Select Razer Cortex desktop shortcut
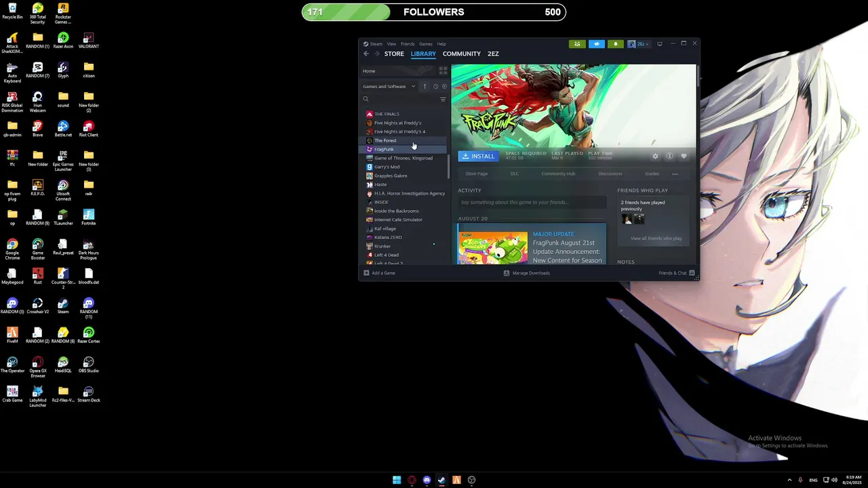This screenshot has height=488, width=868. (88, 335)
